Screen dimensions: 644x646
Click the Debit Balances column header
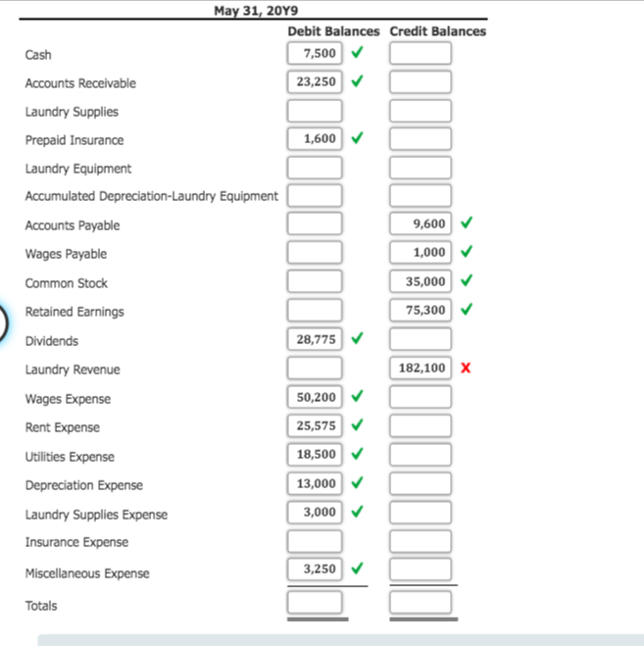tap(333, 31)
